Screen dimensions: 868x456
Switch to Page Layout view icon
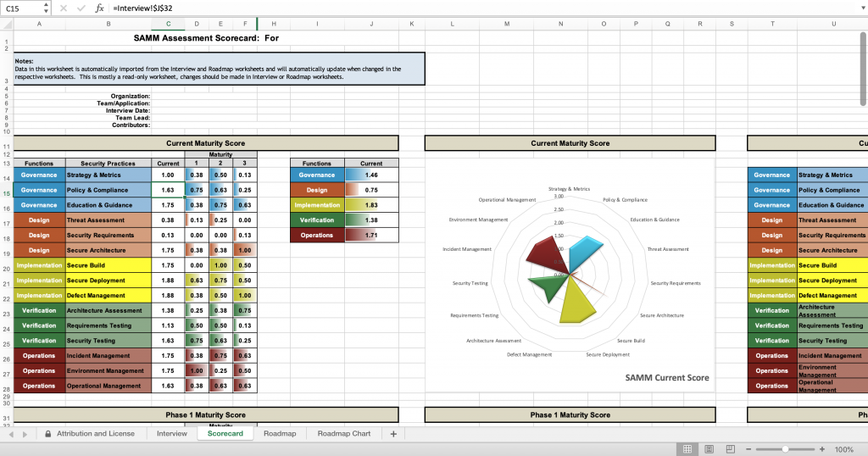pyautogui.click(x=708, y=449)
